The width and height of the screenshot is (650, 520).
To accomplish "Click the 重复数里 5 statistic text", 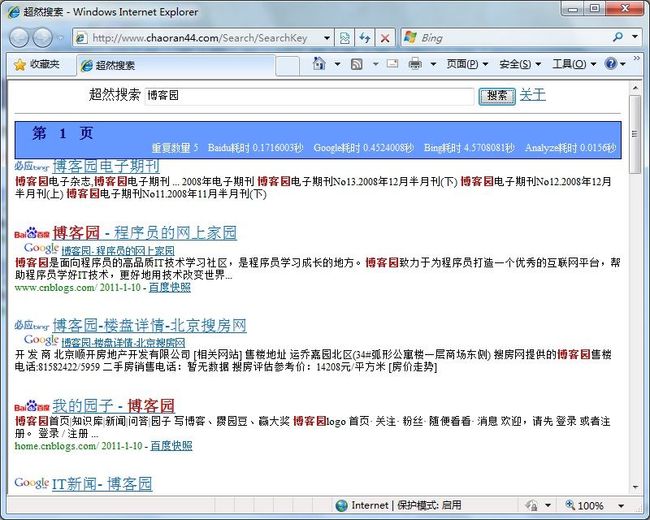I will coord(175,148).
